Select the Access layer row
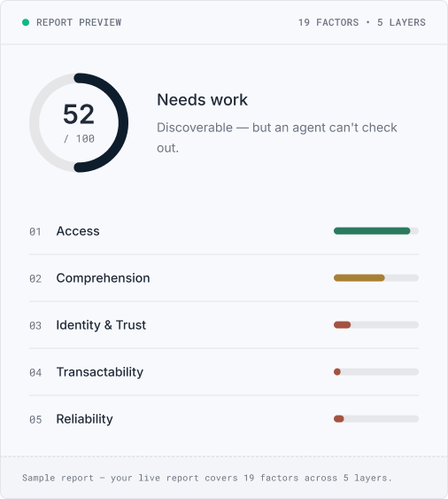The width and height of the screenshot is (448, 499). tap(224, 231)
